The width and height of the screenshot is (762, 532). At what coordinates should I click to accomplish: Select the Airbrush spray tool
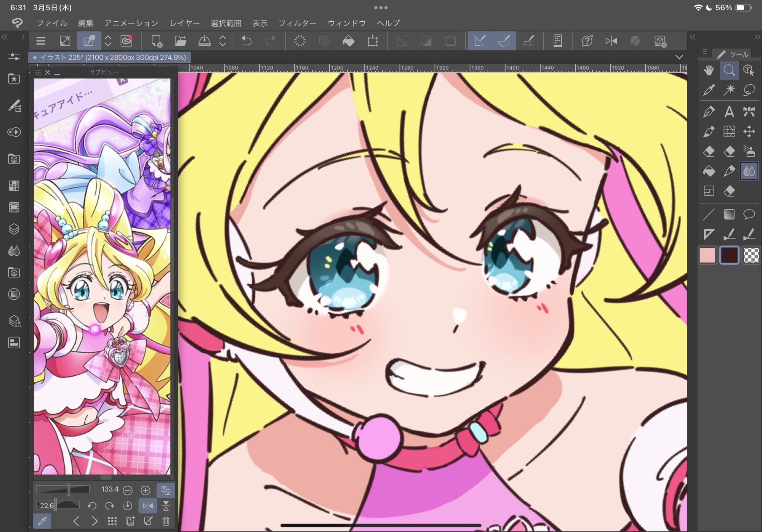[x=749, y=151]
